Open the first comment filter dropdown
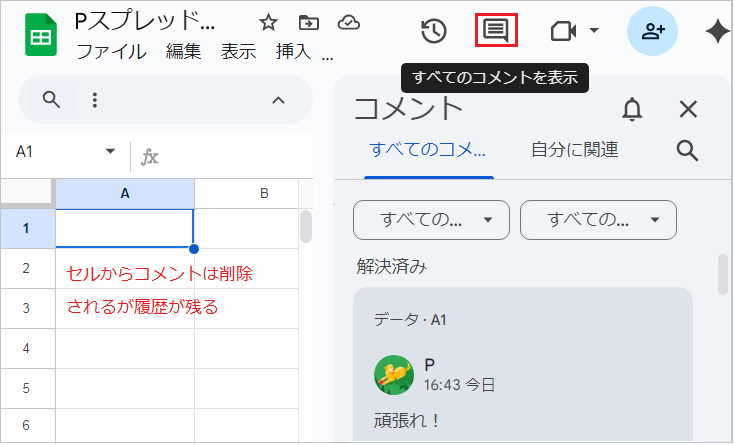Viewport: 735px width, 445px height. coord(431,220)
